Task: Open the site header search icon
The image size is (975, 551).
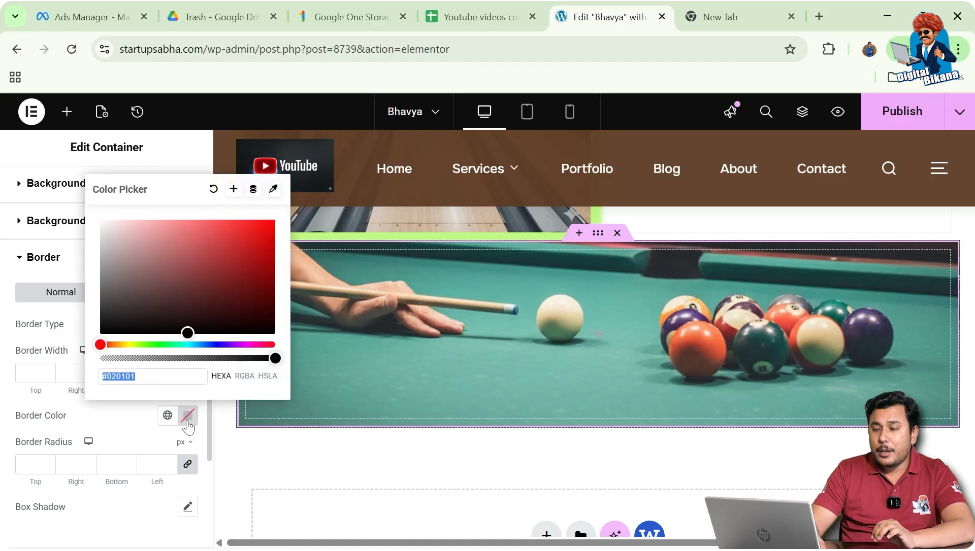Action: (889, 169)
